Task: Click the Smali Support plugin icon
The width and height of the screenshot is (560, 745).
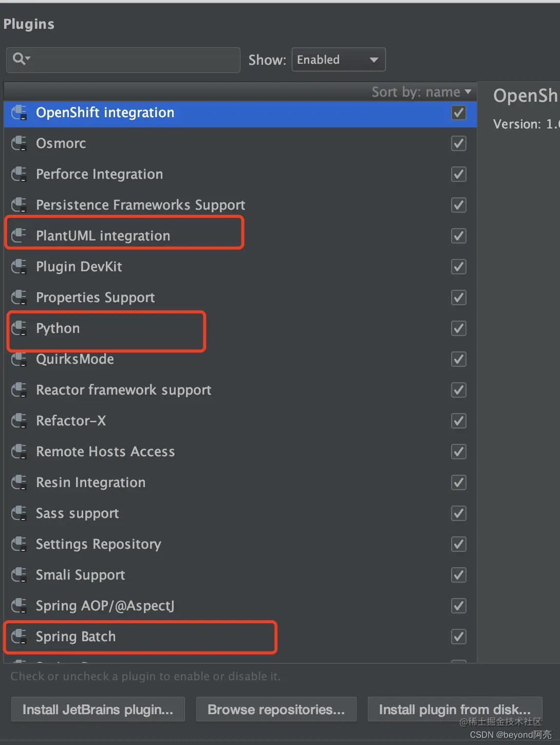Action: click(19, 575)
